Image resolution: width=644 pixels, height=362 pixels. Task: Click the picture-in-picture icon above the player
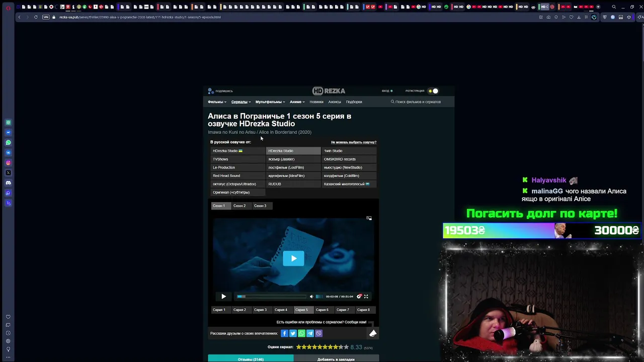(x=369, y=218)
